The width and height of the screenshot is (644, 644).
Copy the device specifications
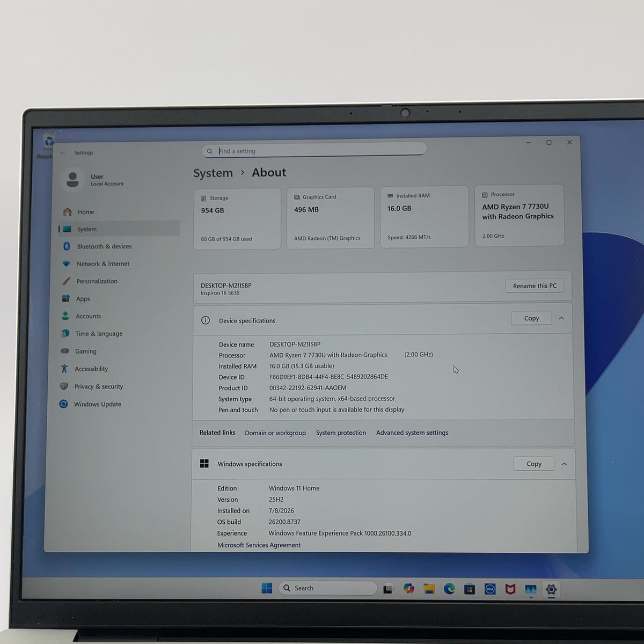(531, 318)
